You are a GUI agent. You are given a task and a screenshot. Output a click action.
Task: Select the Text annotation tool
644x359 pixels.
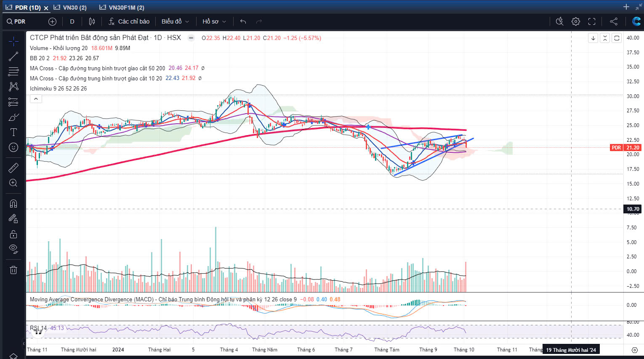13,132
